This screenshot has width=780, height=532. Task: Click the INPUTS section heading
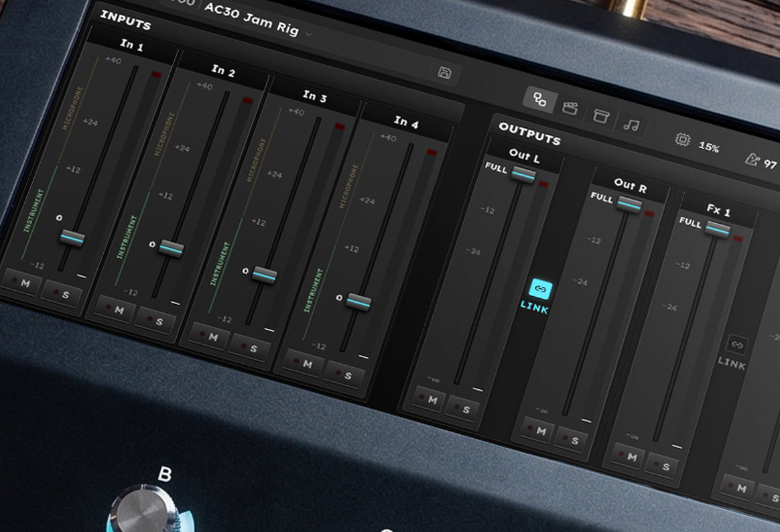pyautogui.click(x=125, y=20)
